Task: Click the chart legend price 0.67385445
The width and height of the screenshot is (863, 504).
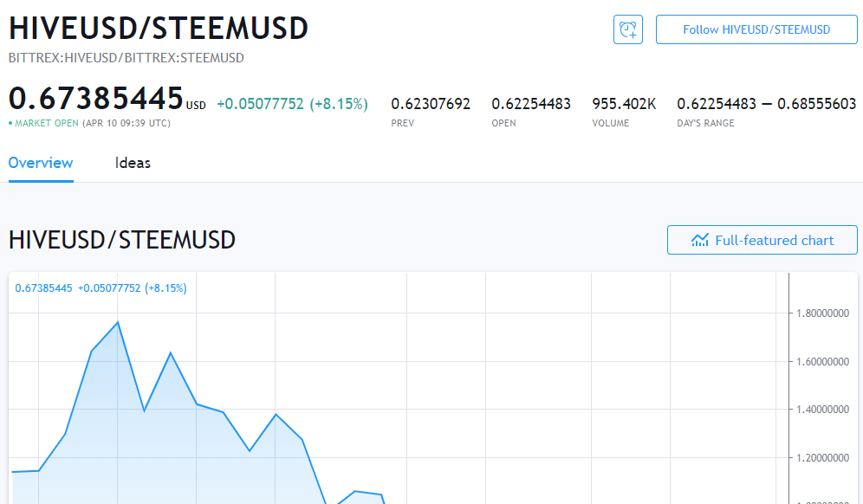Action: click(x=43, y=288)
